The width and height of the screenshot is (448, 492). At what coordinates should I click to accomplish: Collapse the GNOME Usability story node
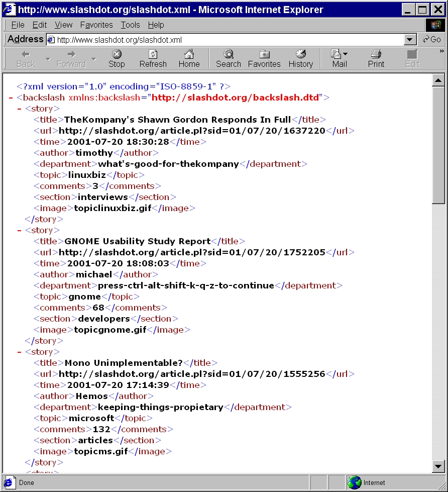click(19, 230)
